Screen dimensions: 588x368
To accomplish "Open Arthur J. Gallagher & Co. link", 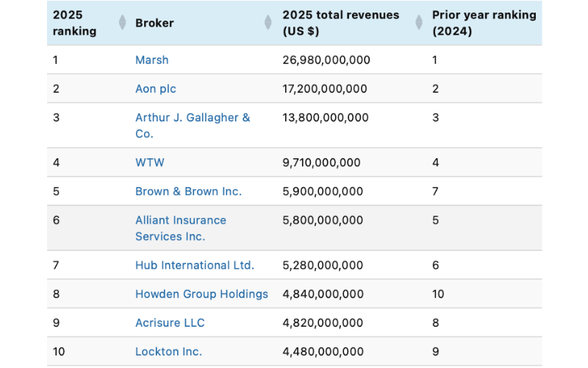I will 193,125.
